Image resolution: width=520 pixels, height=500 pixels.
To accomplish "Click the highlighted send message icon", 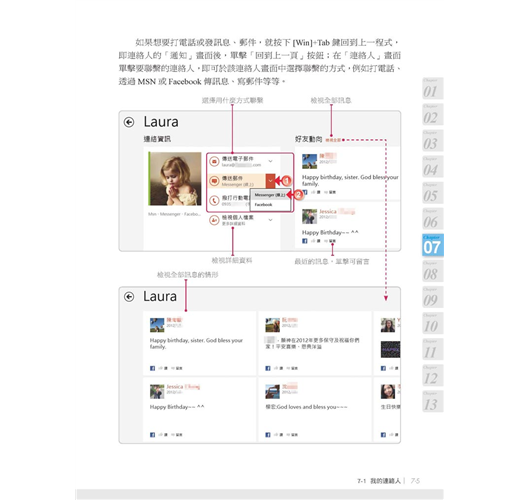I will coord(214,181).
